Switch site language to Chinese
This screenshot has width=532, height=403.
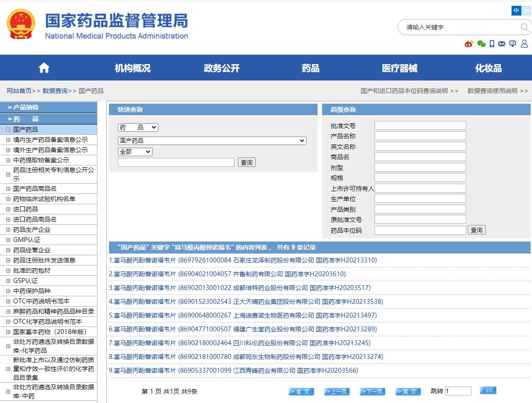coord(516,10)
